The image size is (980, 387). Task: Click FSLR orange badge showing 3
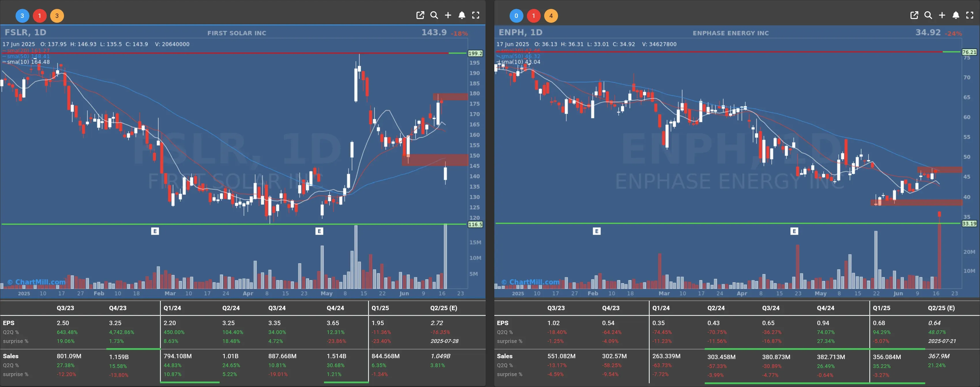pyautogui.click(x=57, y=16)
